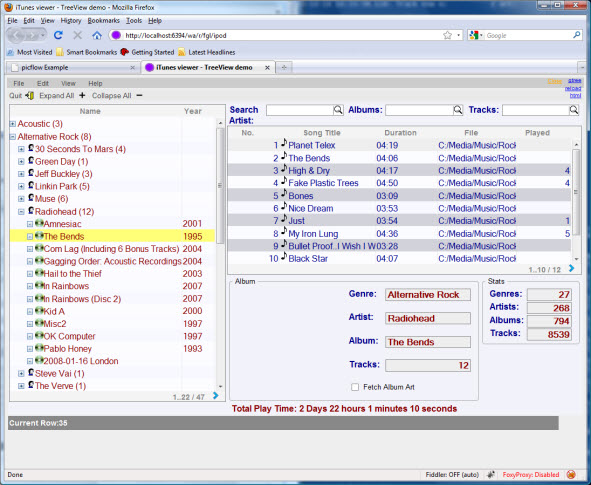Bookmark this page with the star icon

[447, 35]
